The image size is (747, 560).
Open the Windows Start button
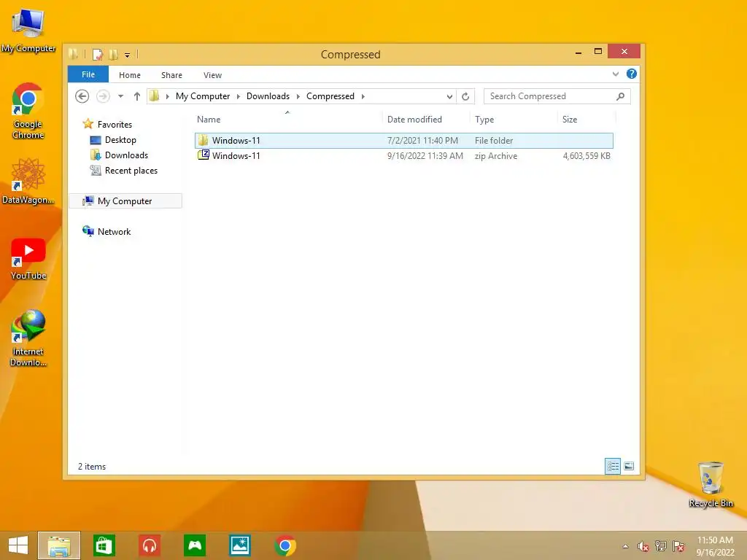coord(18,545)
